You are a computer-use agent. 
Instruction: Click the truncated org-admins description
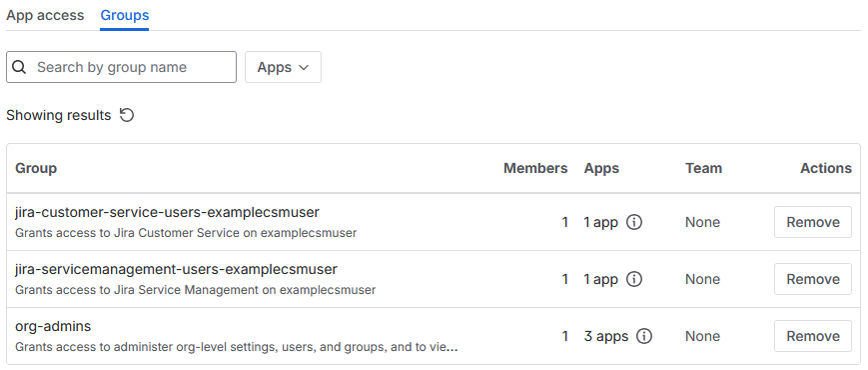[x=237, y=347]
